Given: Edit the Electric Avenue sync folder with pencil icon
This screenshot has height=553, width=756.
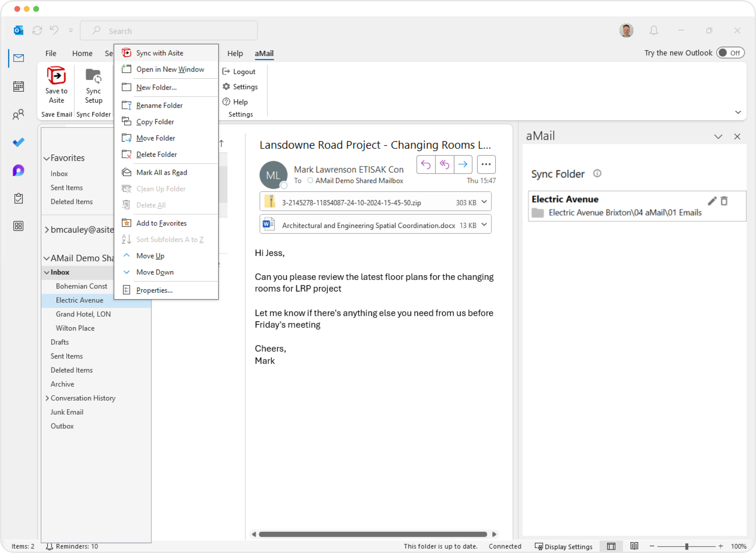Looking at the screenshot, I should pos(712,201).
